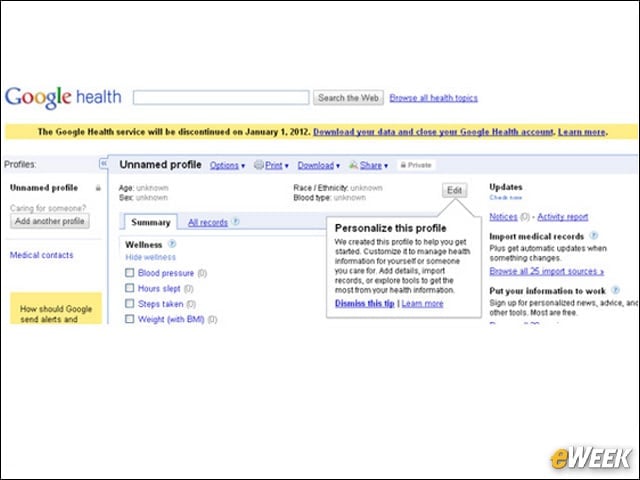Open help icon next to Wellness heading

point(172,244)
